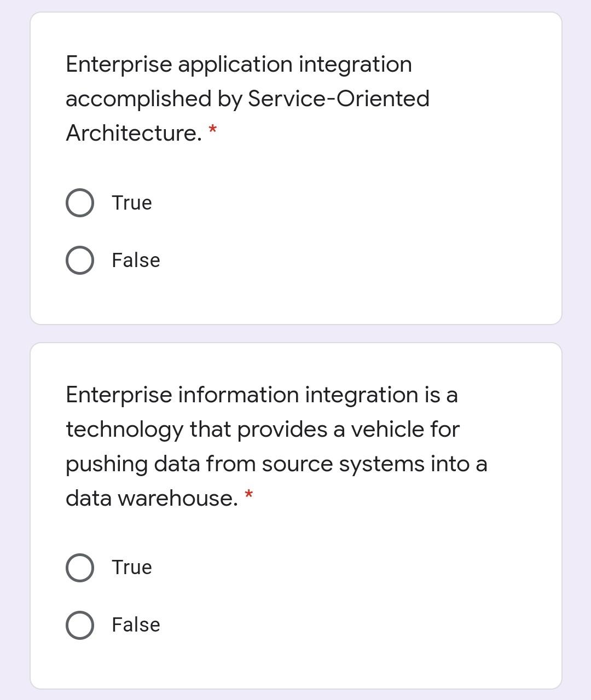Viewport: 591px width, 700px height.
Task: Select False for the enterprise information integration question
Action: point(79,624)
